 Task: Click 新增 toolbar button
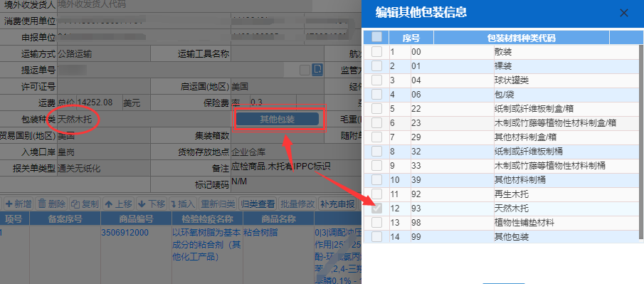click(x=19, y=204)
